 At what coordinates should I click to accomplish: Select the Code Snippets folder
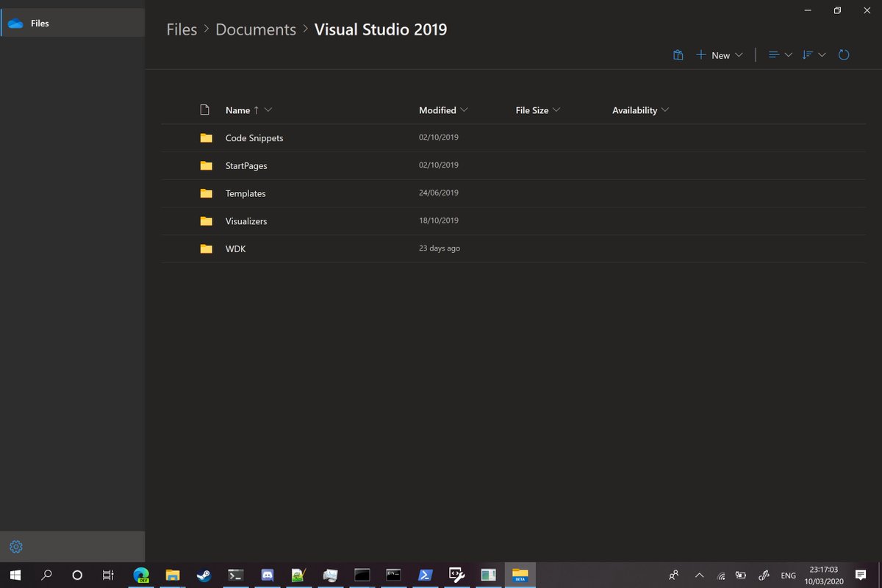point(514,138)
